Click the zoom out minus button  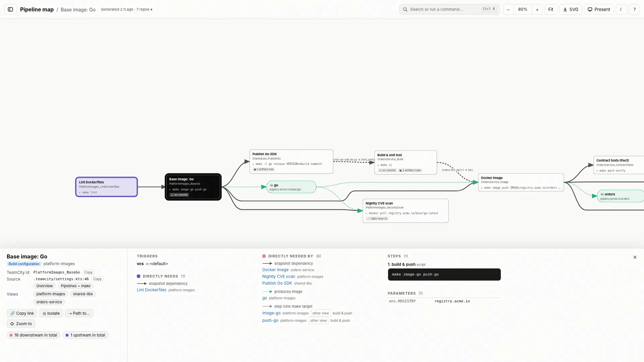(508, 9)
